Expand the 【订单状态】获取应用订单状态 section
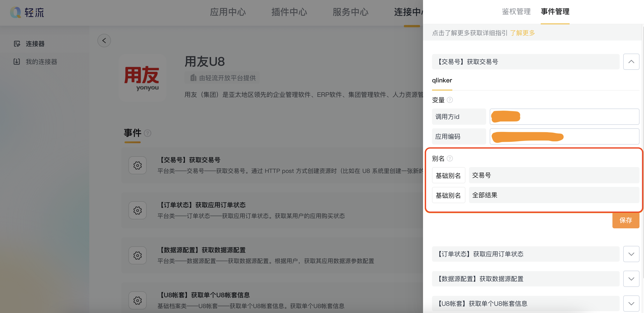 [x=631, y=254]
